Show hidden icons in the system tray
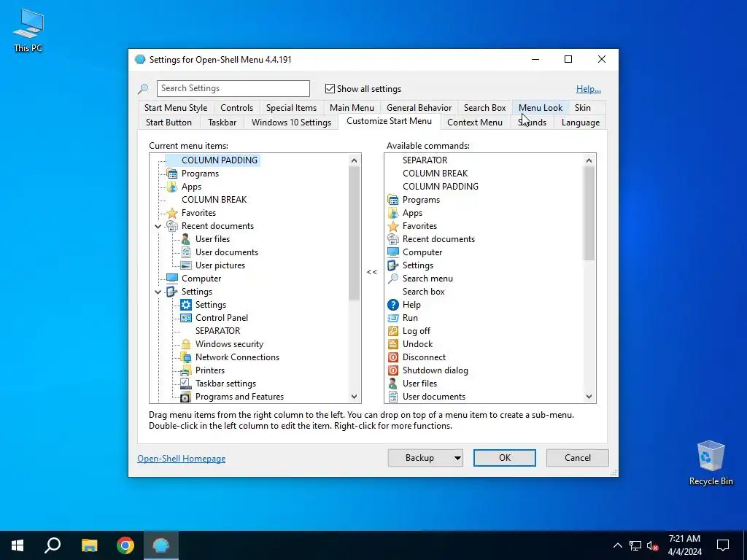 [617, 545]
